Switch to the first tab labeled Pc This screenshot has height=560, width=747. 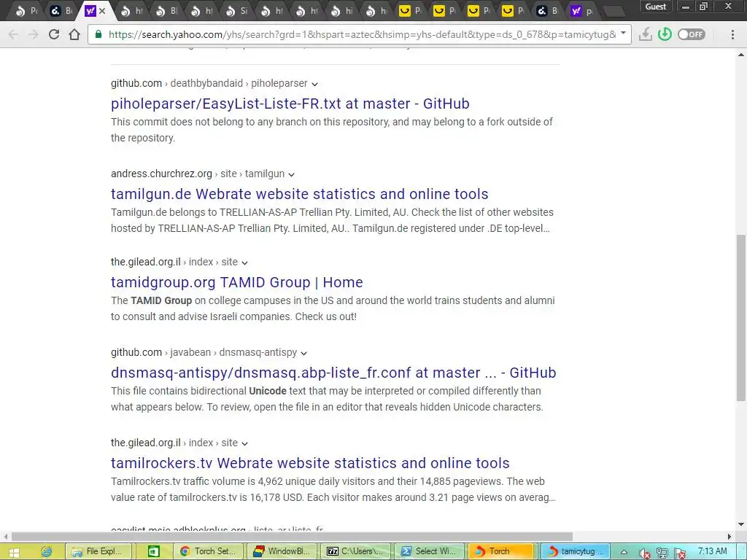point(26,10)
